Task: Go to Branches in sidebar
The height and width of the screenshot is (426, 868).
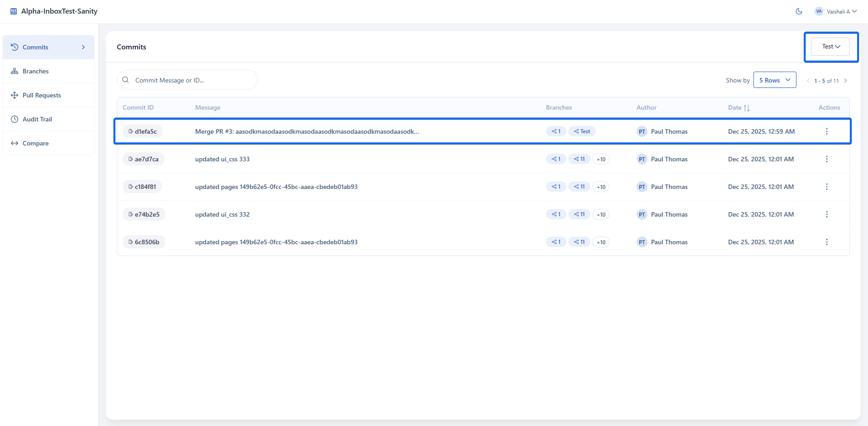Action: coord(48,71)
